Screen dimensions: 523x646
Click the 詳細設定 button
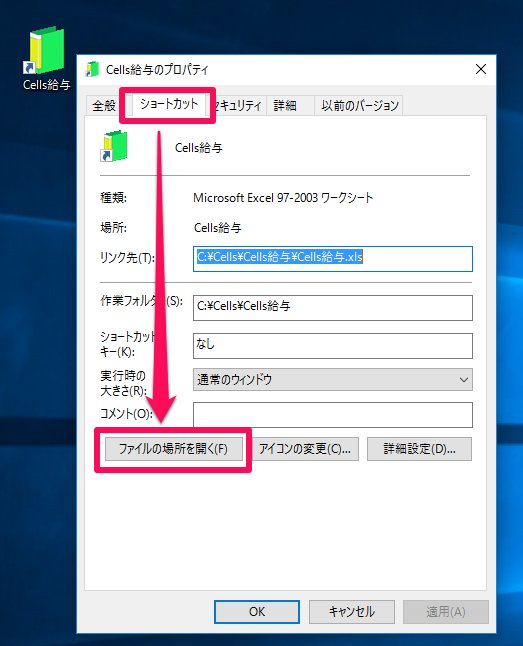(x=419, y=449)
